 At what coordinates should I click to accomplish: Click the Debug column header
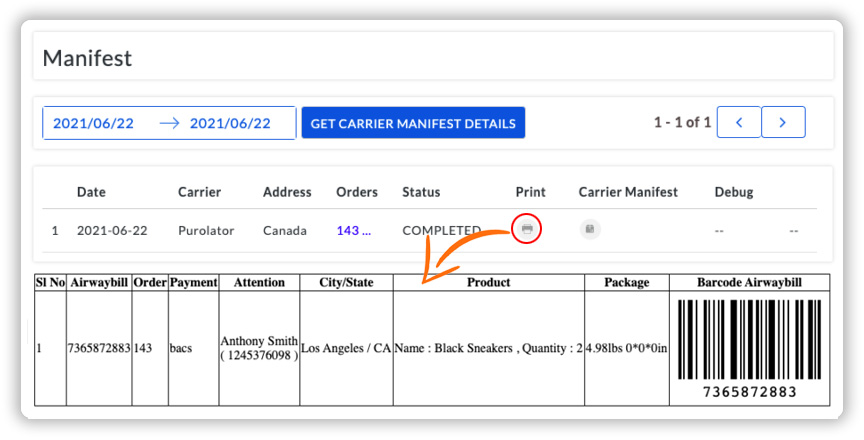tap(734, 192)
